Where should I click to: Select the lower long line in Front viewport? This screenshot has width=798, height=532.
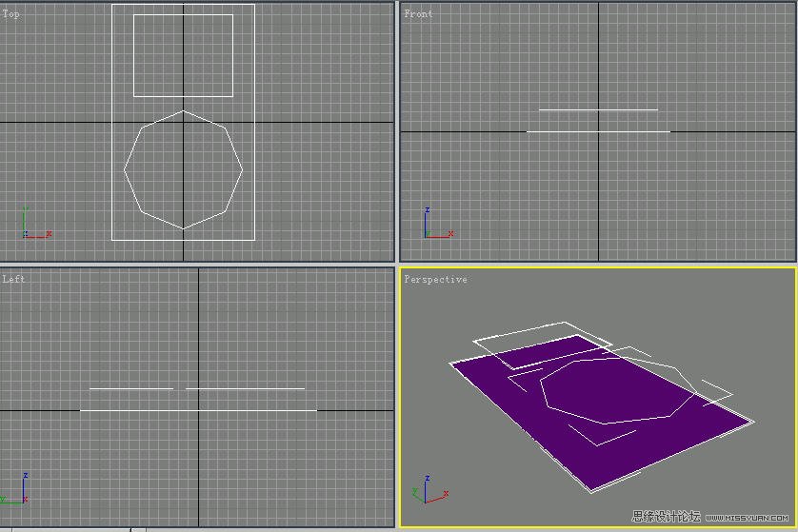click(x=598, y=131)
